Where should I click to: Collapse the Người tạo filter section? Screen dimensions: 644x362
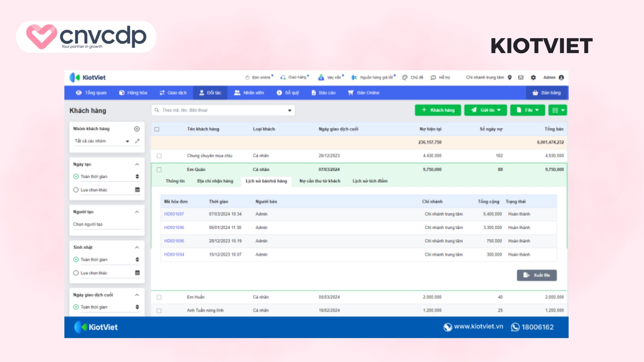137,212
